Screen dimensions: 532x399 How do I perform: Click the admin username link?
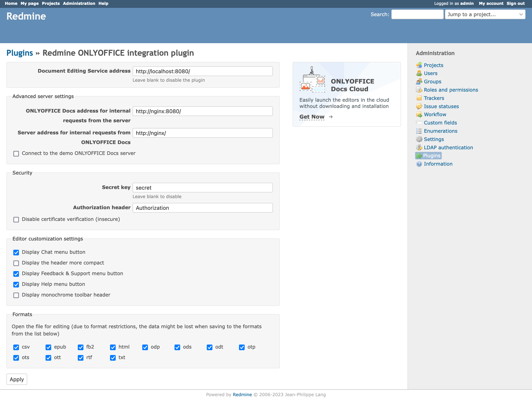[x=467, y=3]
